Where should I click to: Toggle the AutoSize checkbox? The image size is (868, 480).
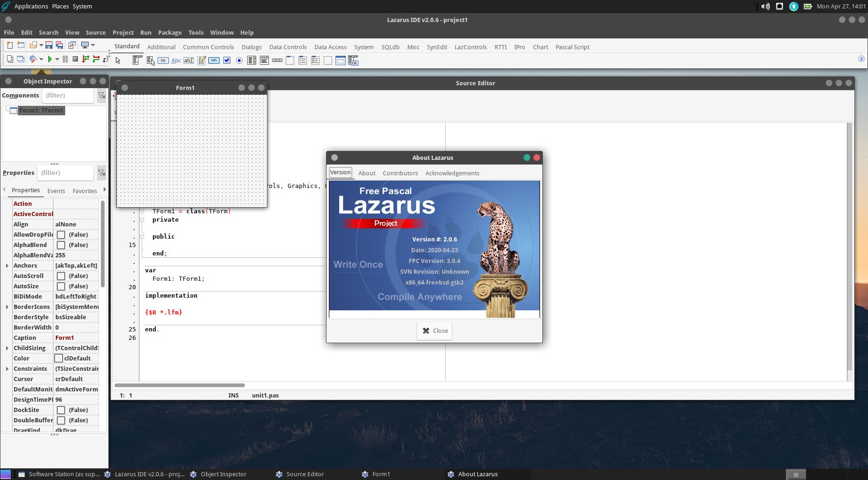pyautogui.click(x=61, y=286)
